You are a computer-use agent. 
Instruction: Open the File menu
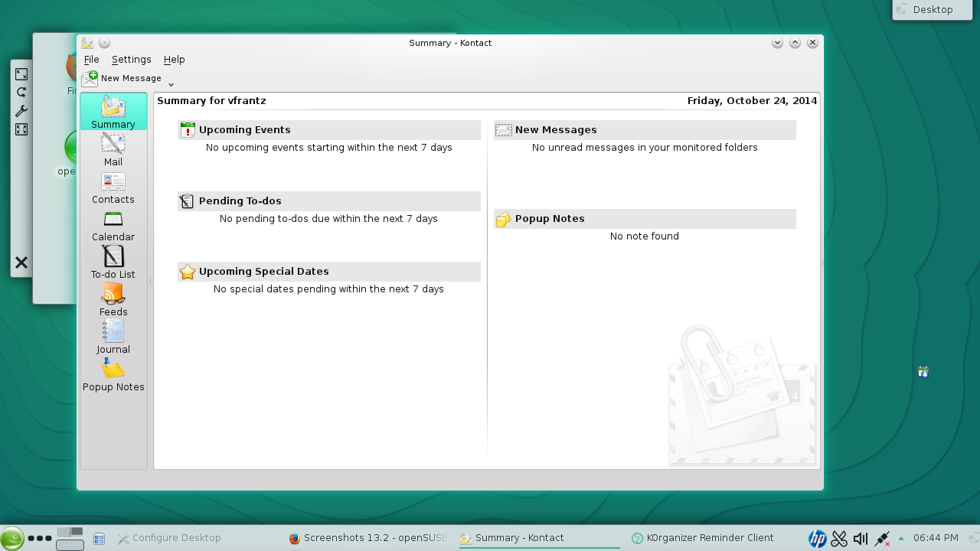[92, 60]
